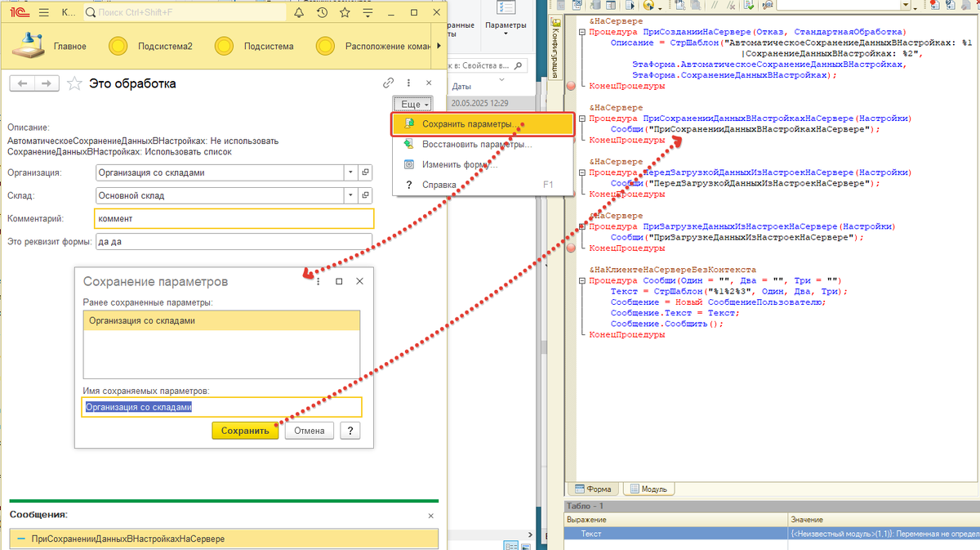Viewport: 980px width, 550px height.
Task: Choose Сохранить параметры in the menu
Action: click(x=482, y=124)
